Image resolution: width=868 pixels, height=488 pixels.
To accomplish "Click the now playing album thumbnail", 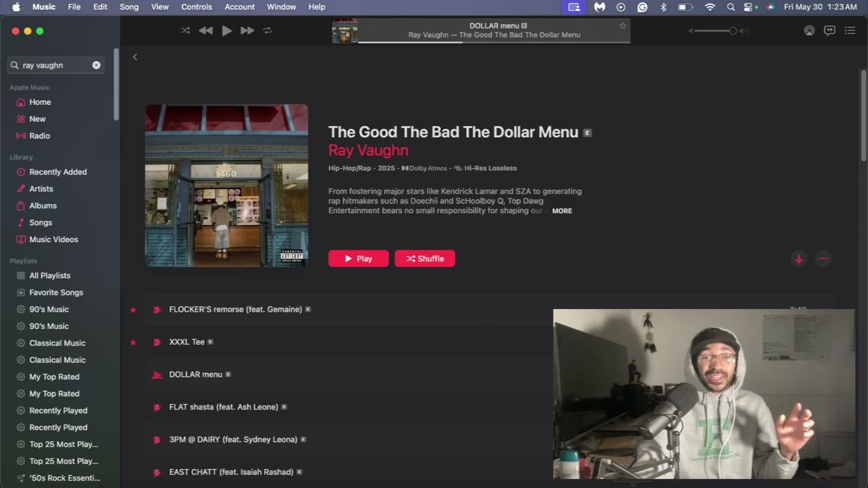I will point(344,30).
